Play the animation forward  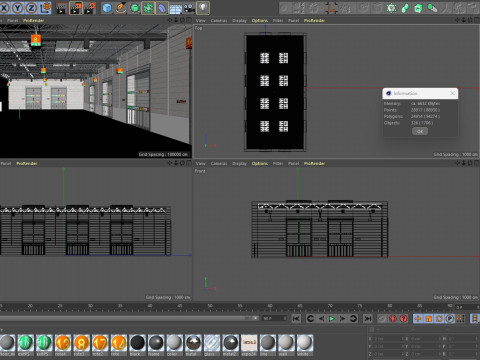pos(332,319)
